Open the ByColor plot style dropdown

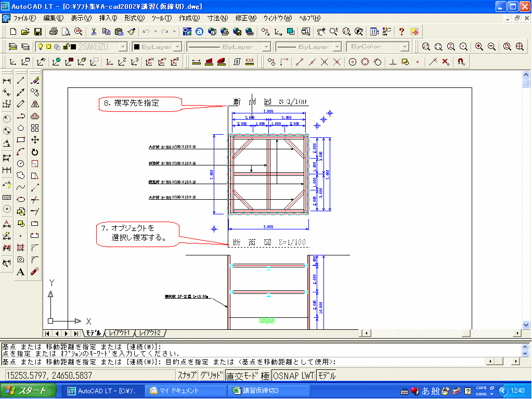click(405, 47)
